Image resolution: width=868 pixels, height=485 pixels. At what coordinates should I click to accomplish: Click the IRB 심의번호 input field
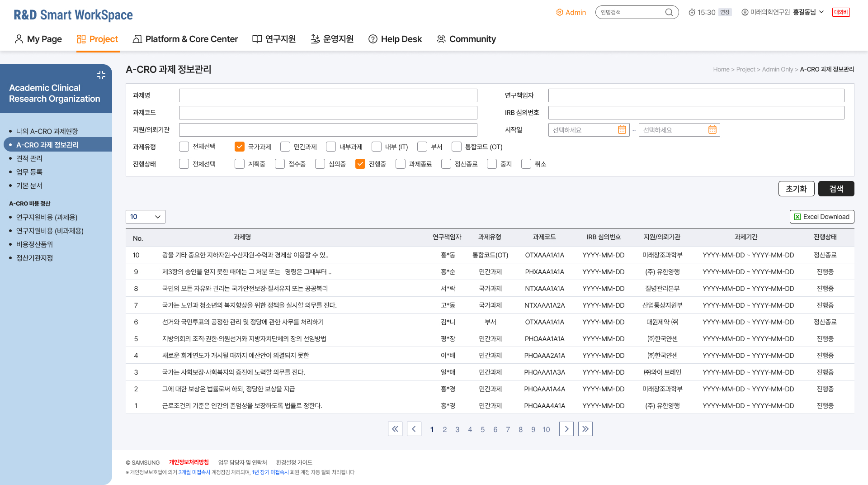point(696,113)
